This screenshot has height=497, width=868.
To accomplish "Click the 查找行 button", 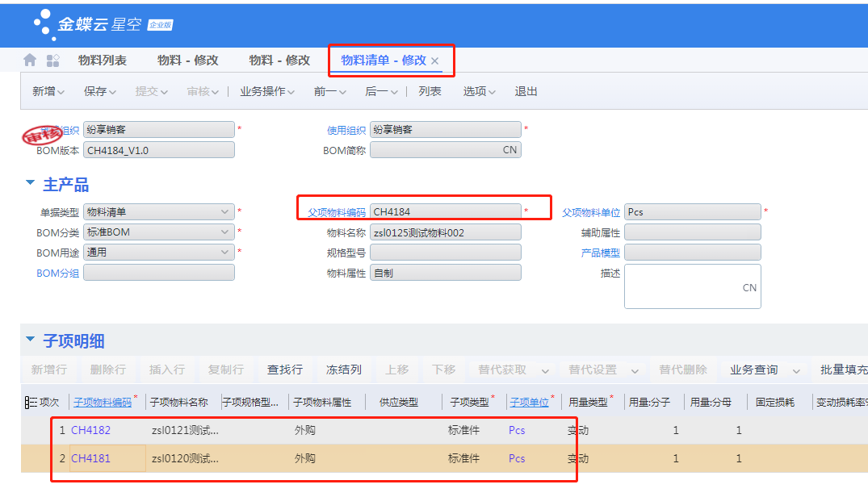I will (x=284, y=370).
